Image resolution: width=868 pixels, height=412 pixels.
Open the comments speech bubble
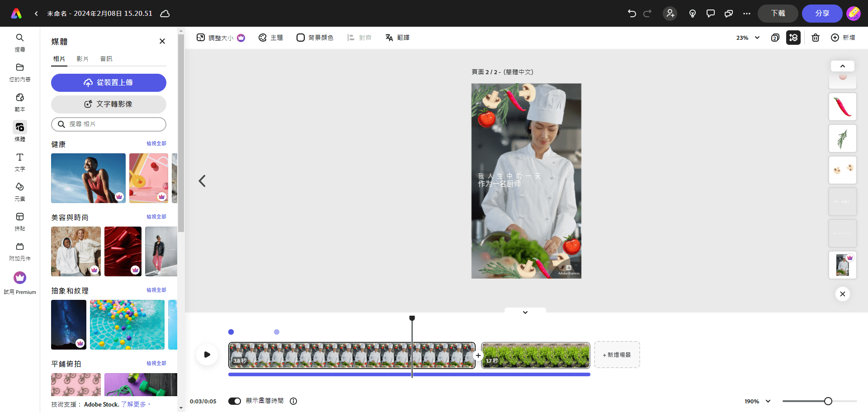tap(711, 14)
